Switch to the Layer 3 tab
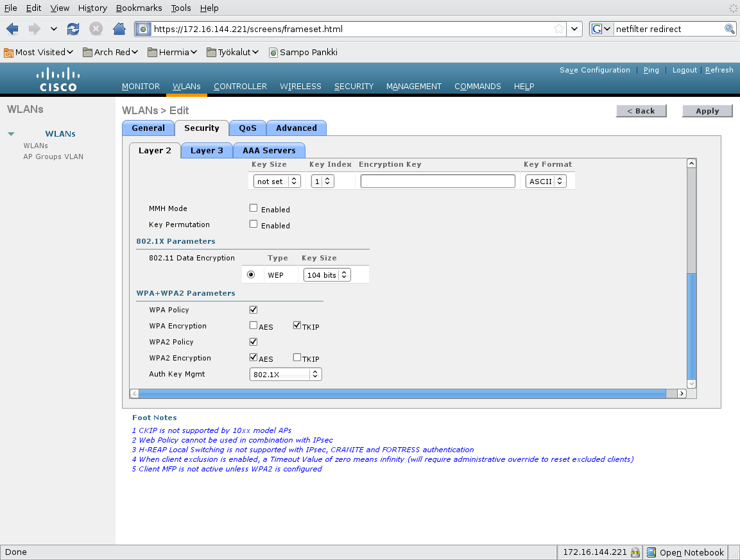Image resolution: width=740 pixels, height=560 pixels. tap(207, 151)
